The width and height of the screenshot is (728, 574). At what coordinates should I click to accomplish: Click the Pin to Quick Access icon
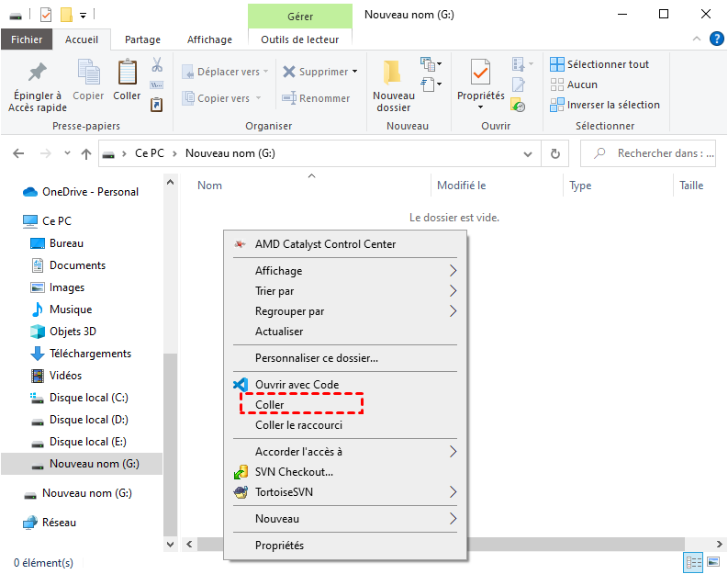click(37, 73)
